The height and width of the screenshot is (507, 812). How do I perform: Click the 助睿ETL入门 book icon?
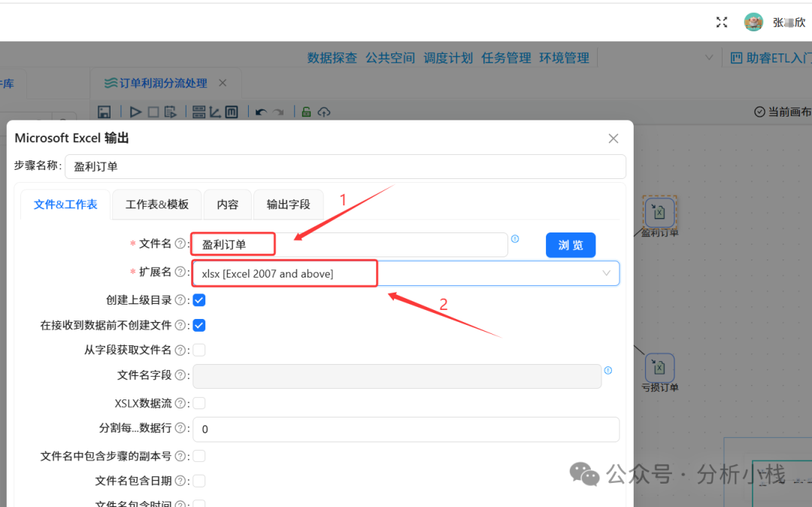pos(736,58)
